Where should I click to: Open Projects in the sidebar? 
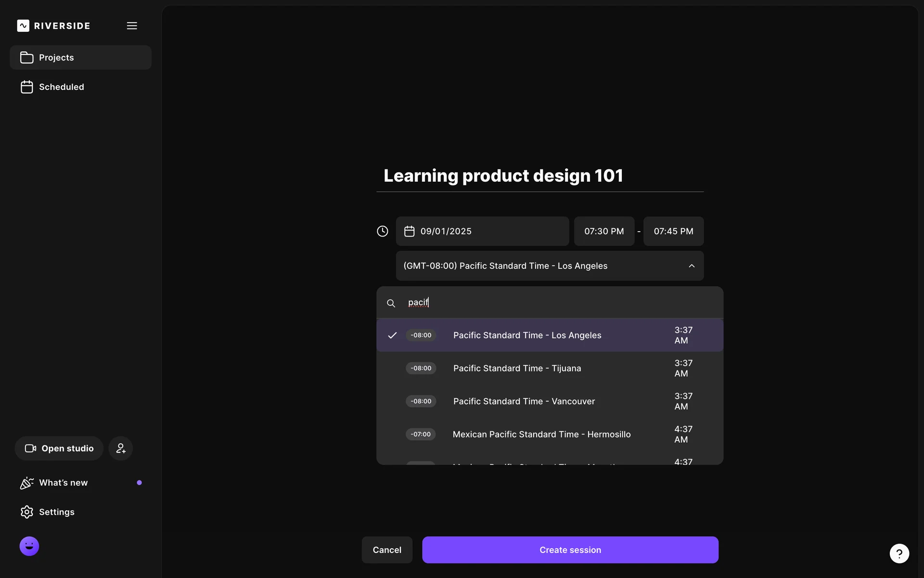(56, 58)
